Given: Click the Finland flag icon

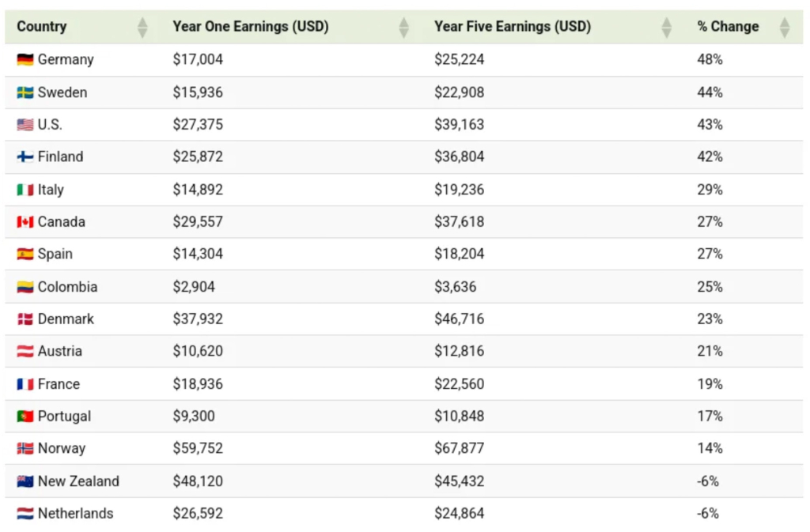Looking at the screenshot, I should tap(25, 157).
